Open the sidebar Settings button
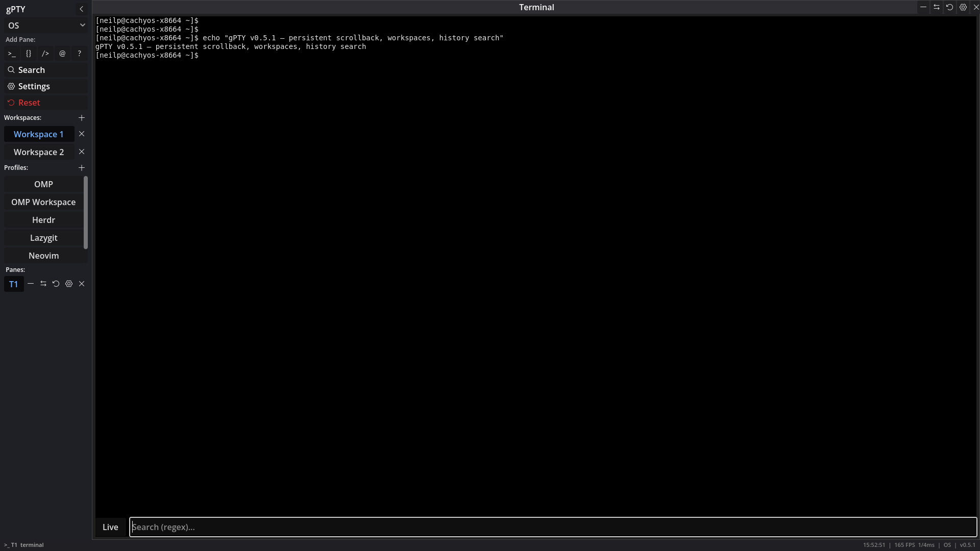The width and height of the screenshot is (980, 551). point(46,86)
